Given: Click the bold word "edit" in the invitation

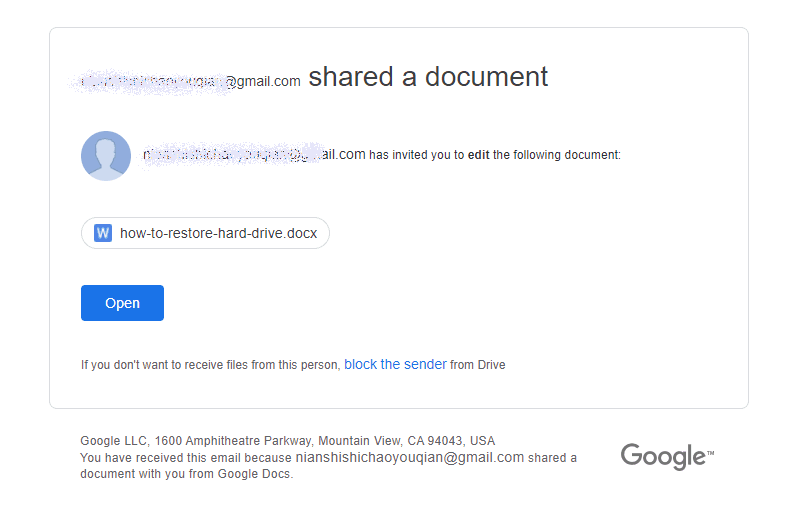Looking at the screenshot, I should click(479, 156).
